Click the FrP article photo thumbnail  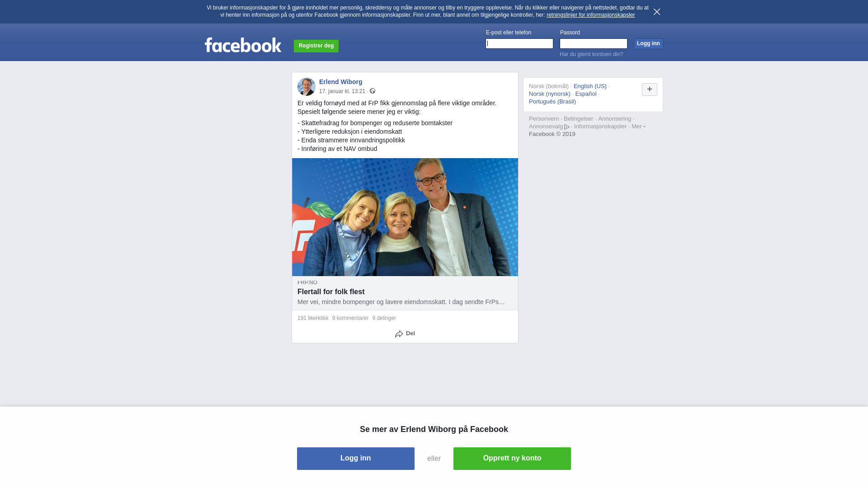[x=405, y=217]
